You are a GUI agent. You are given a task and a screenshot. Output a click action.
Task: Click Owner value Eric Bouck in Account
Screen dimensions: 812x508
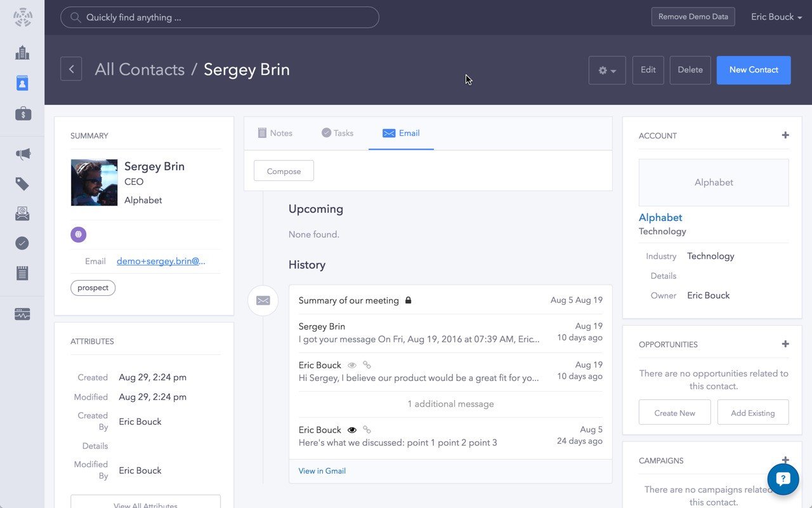tap(708, 295)
